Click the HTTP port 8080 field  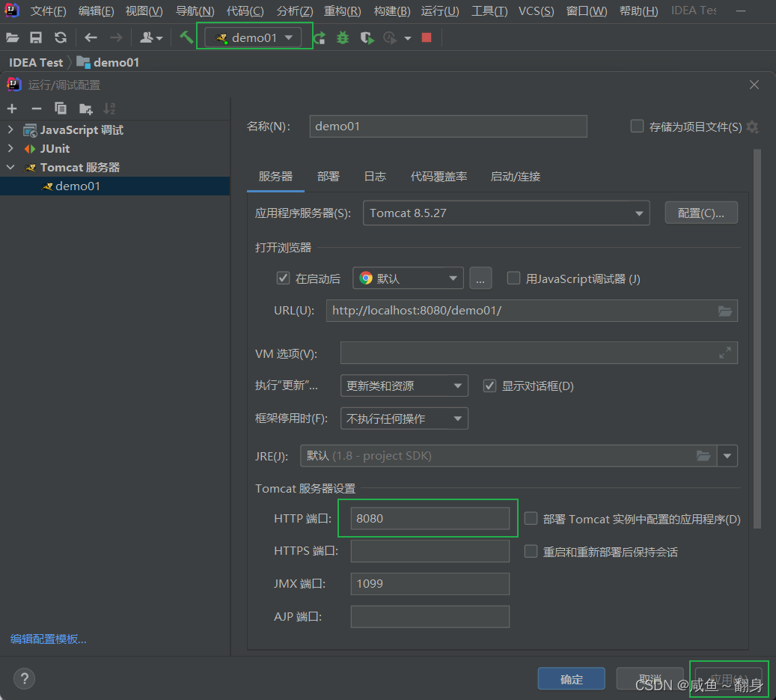coord(430,518)
